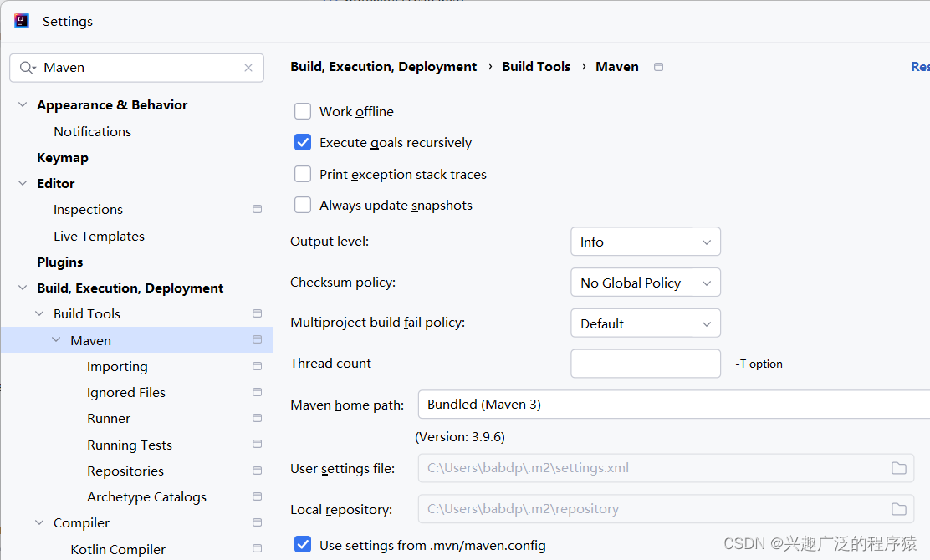930x560 pixels.
Task: Click project-level icon beside Compiler
Action: pyautogui.click(x=257, y=522)
